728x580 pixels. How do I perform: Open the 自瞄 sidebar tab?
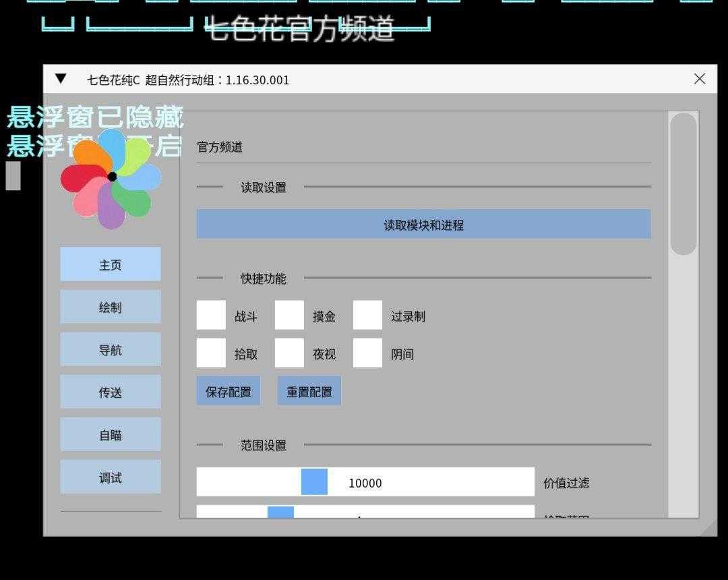click(x=111, y=434)
